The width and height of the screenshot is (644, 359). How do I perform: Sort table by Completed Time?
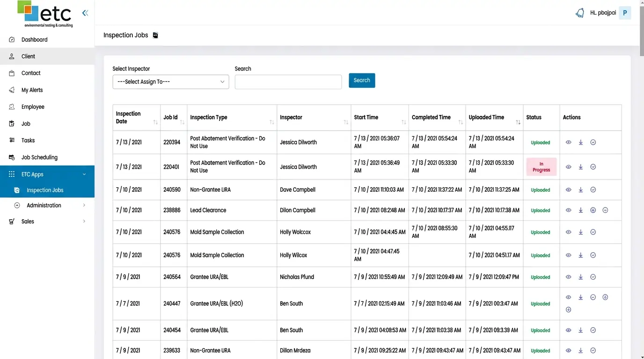click(x=461, y=122)
